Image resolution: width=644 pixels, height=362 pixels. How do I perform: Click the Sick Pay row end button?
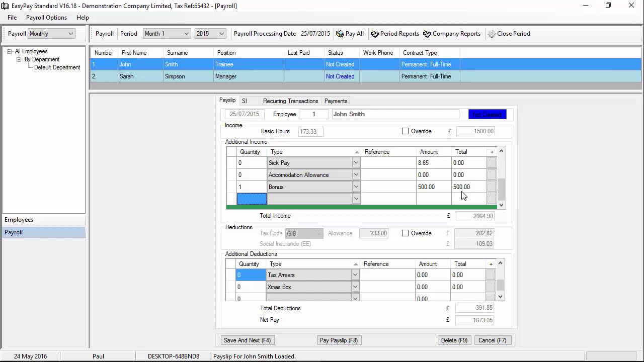pos(492,163)
